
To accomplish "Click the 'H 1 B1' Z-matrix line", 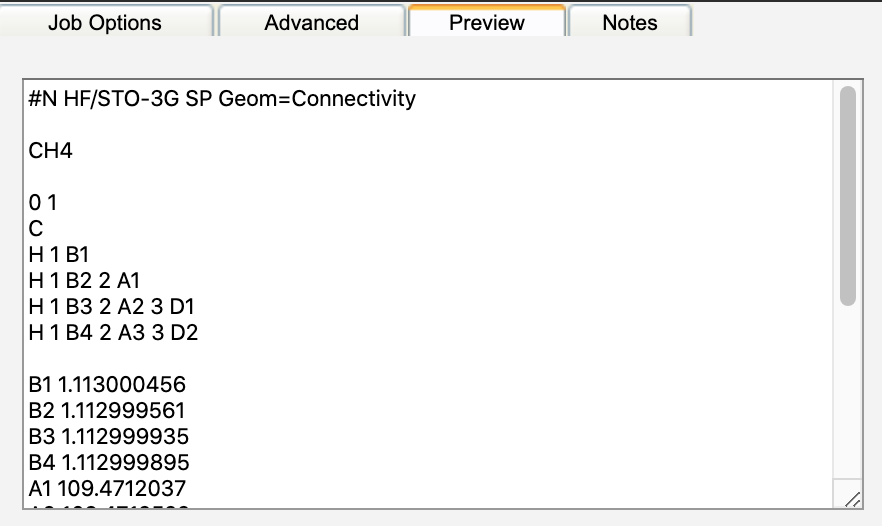I will 60,255.
